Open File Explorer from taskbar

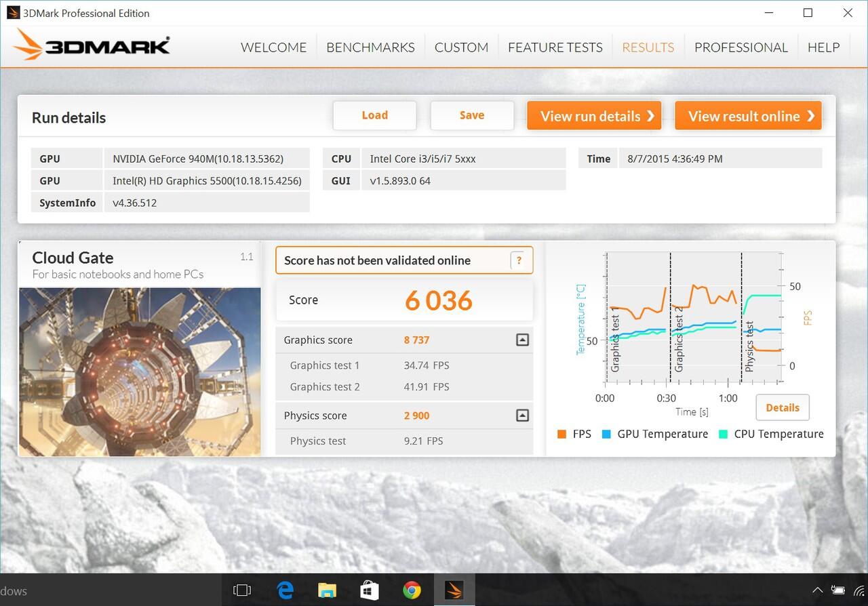[328, 590]
